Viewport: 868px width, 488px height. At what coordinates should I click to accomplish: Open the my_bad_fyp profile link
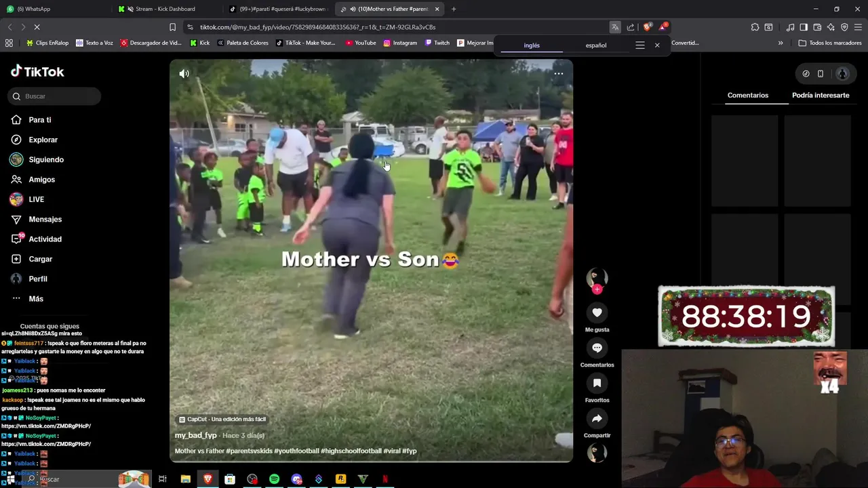click(195, 435)
